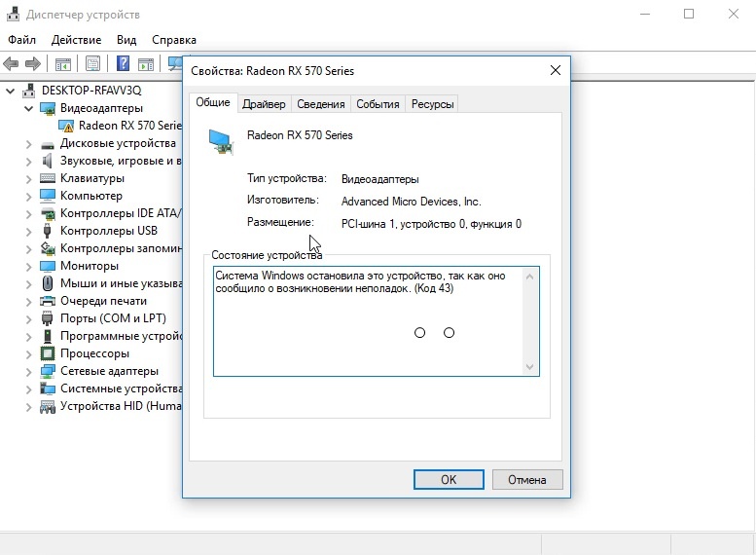Click the Show/Hide Action Pane toolbar icon

tap(146, 63)
